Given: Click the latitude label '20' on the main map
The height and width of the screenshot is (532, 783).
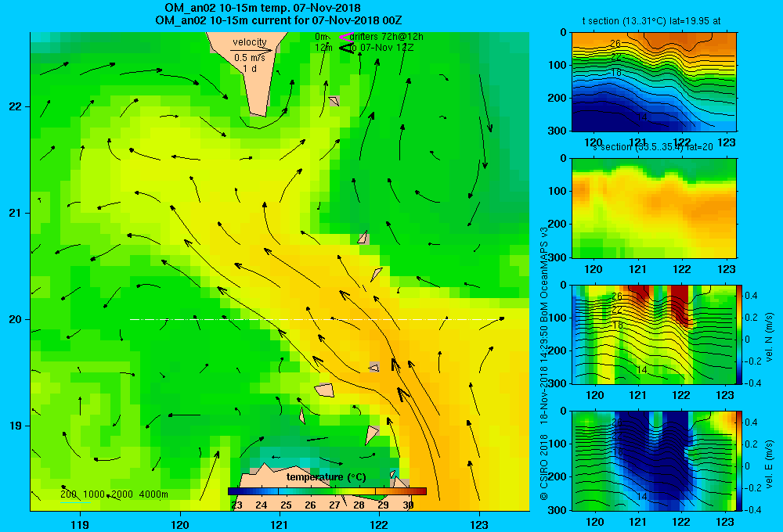Looking at the screenshot, I should [16, 319].
